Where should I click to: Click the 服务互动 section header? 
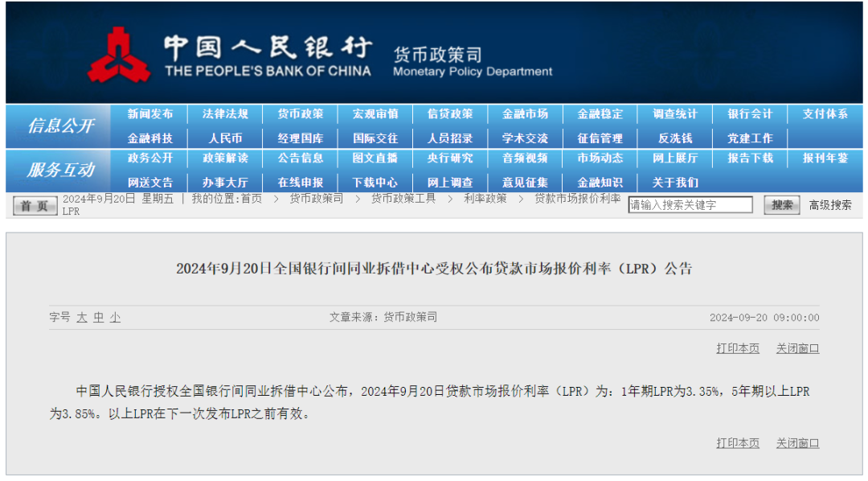[x=61, y=170]
